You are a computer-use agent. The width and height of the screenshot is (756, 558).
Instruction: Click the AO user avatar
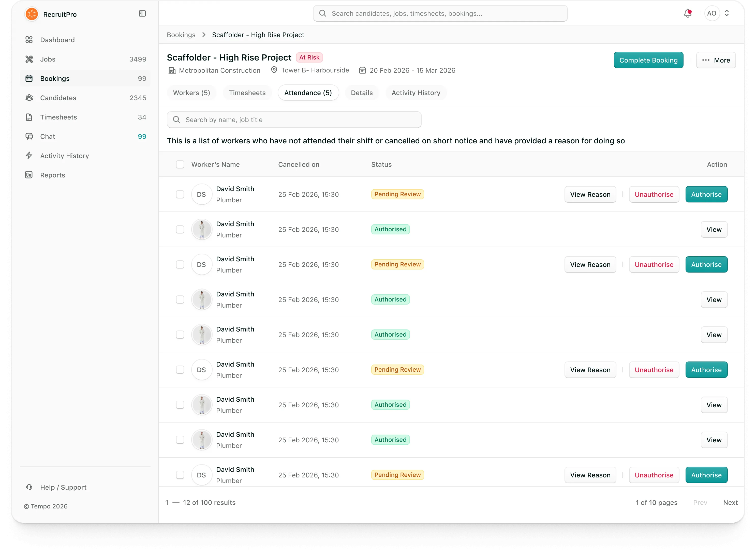(x=712, y=13)
